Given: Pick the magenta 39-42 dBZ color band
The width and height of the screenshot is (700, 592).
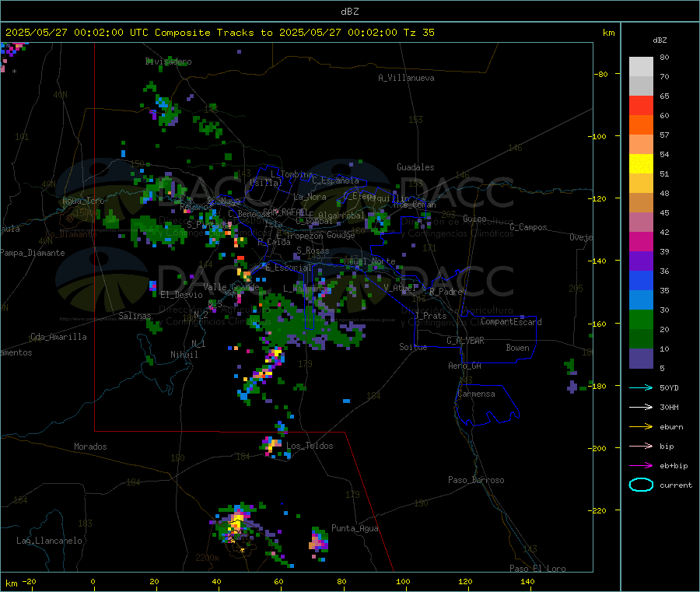Looking at the screenshot, I should pyautogui.click(x=641, y=241).
